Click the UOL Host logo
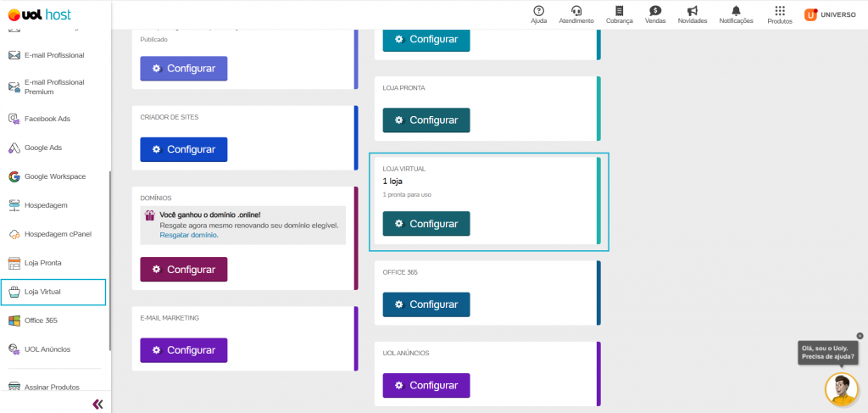Screen dimensions: 868x413 (40, 15)
